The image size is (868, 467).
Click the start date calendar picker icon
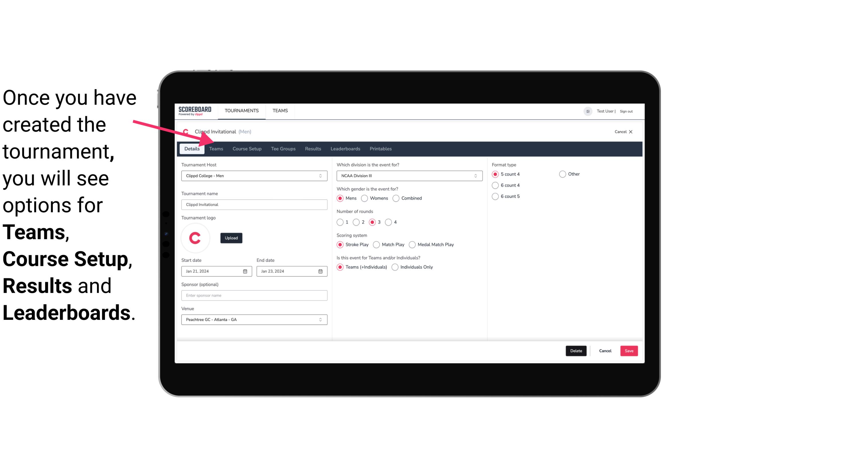246,271
